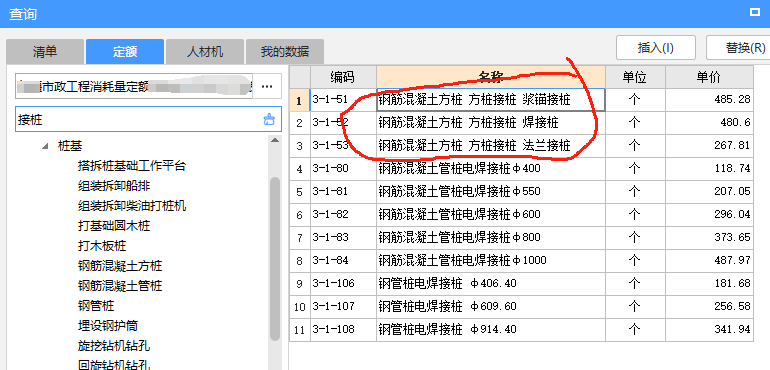Select the row with code 3-1-53
This screenshot has width=770, height=370.
[521, 145]
